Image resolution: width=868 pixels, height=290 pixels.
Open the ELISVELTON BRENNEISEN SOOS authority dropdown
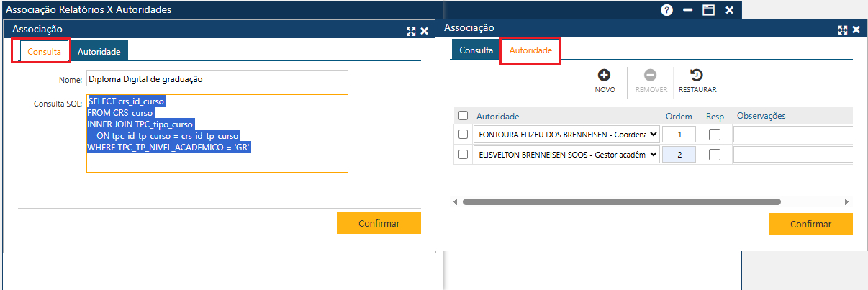(653, 154)
